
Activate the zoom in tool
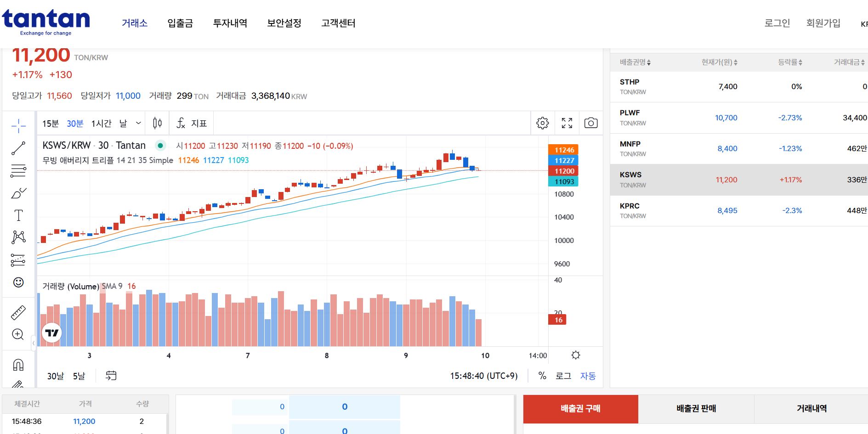18,334
